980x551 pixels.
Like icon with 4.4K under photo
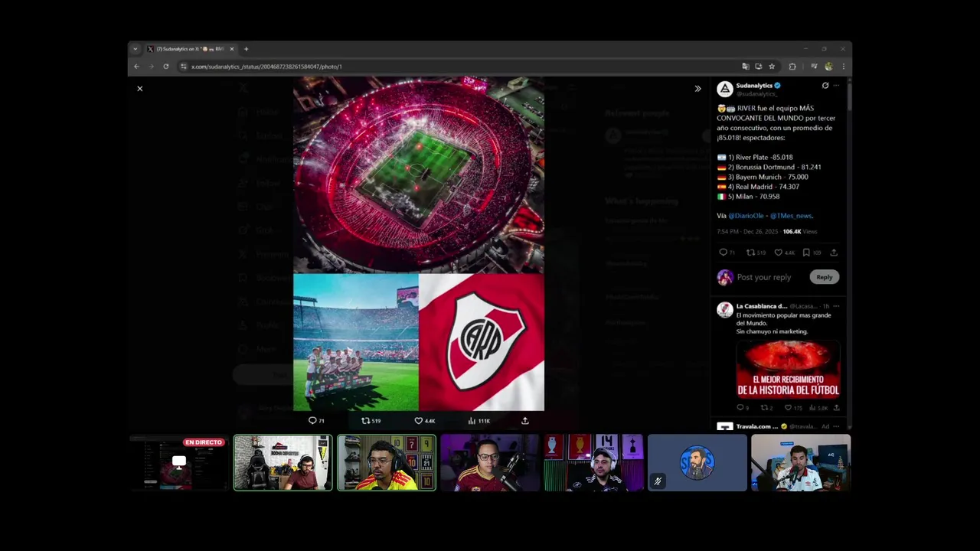point(424,421)
